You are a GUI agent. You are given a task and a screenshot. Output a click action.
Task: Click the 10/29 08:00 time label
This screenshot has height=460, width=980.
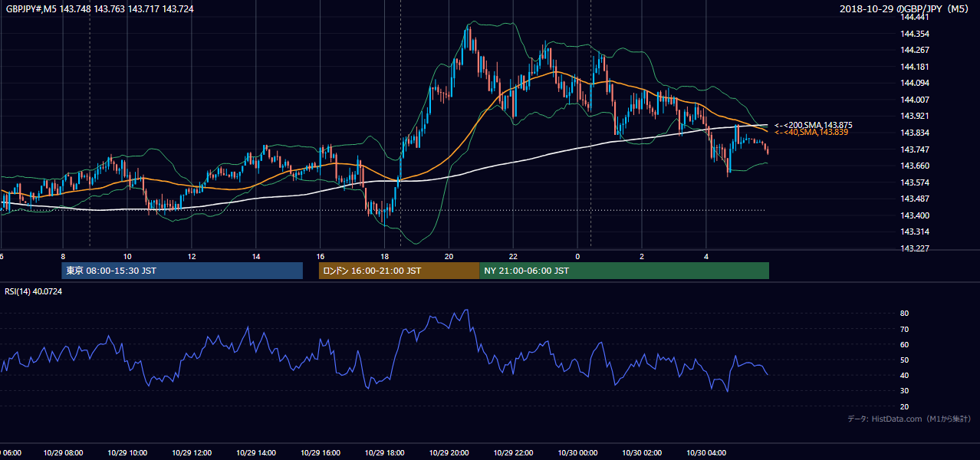(x=64, y=452)
